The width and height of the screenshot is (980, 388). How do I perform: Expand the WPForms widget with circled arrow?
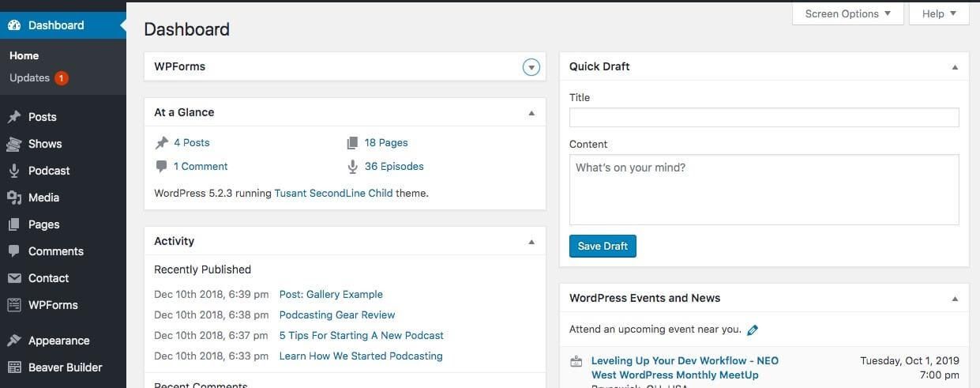531,67
